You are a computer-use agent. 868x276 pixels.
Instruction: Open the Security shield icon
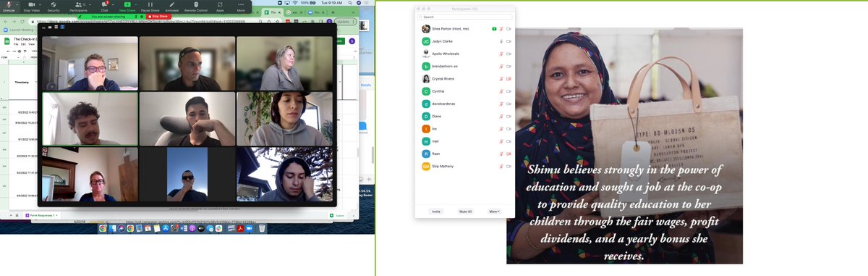point(54,5)
